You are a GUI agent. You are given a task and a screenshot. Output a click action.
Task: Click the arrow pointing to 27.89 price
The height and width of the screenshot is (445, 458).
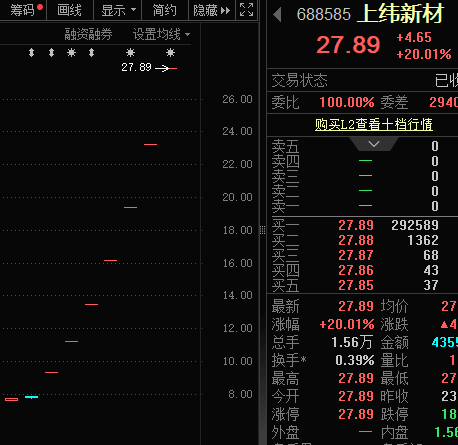(162, 68)
